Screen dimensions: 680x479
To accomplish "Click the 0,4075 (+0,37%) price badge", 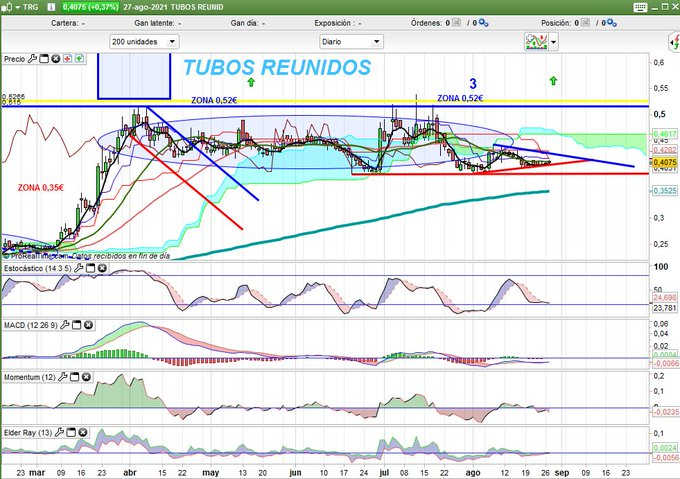I will (x=91, y=7).
